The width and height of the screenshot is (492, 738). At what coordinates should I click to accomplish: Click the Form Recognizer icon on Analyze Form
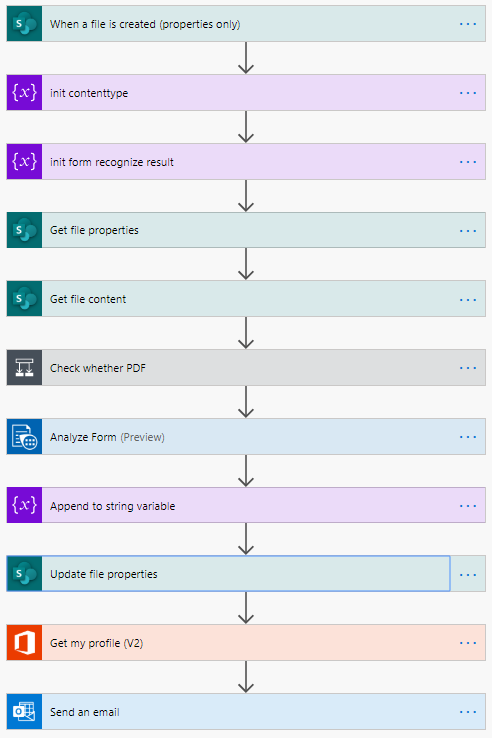point(24,437)
